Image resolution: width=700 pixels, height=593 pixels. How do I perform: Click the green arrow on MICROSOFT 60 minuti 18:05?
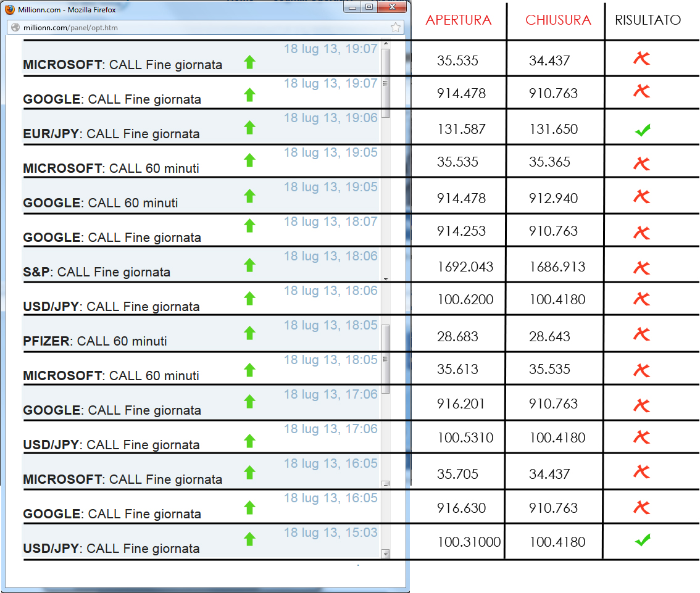tap(249, 370)
